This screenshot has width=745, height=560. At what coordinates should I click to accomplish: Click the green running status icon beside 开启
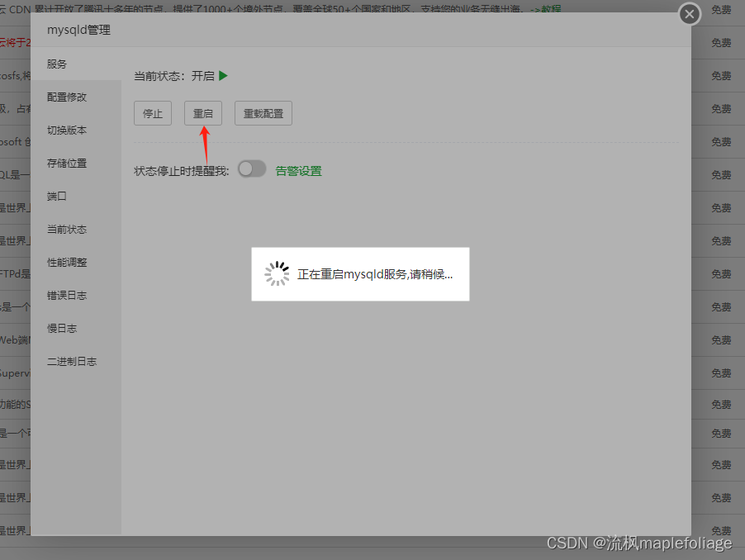pos(225,75)
